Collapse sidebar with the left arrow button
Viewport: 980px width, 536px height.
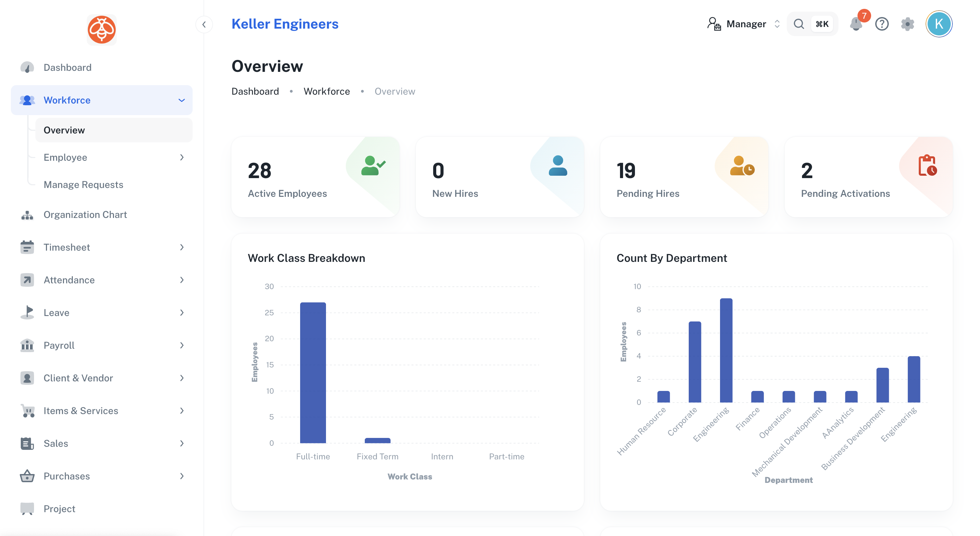coord(204,25)
